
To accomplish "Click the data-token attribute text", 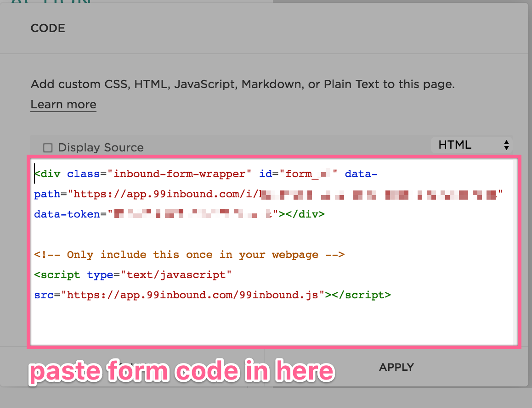I will (x=67, y=214).
